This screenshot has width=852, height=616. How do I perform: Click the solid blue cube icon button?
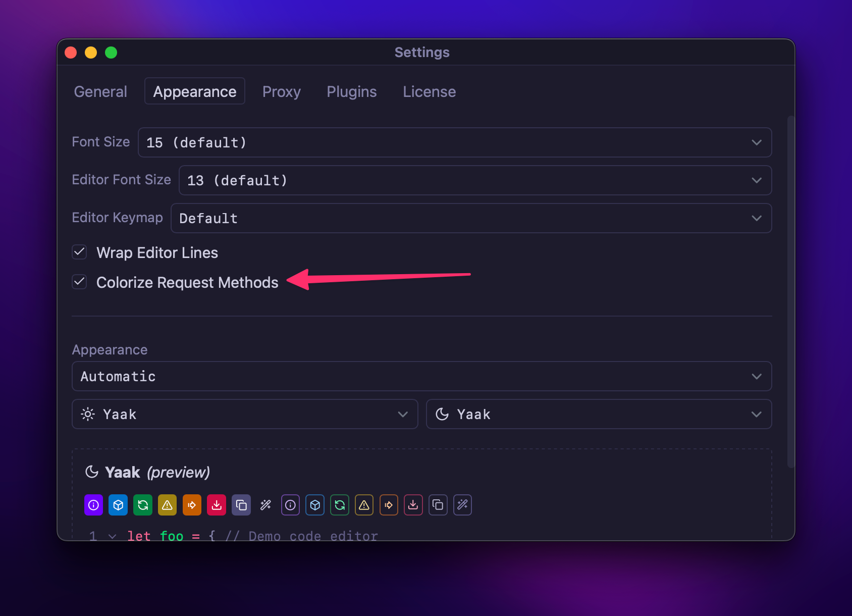point(118,505)
